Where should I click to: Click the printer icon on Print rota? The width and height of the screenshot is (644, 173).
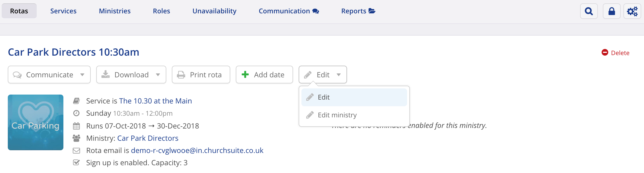coord(181,75)
